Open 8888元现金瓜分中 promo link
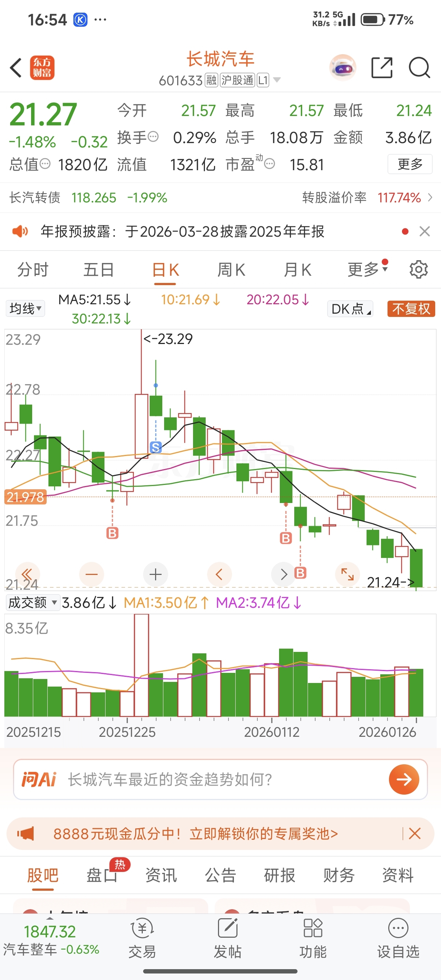The height and width of the screenshot is (980, 441). [x=196, y=834]
